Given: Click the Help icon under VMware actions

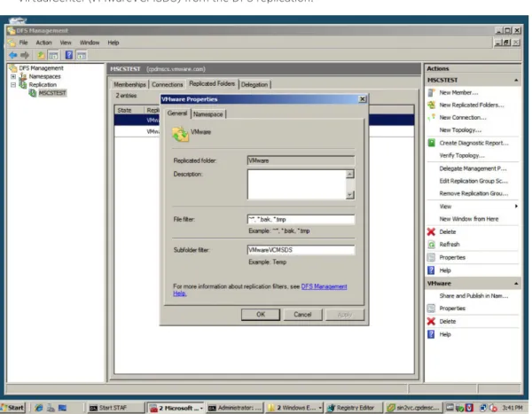Looking at the screenshot, I should coord(431,334).
